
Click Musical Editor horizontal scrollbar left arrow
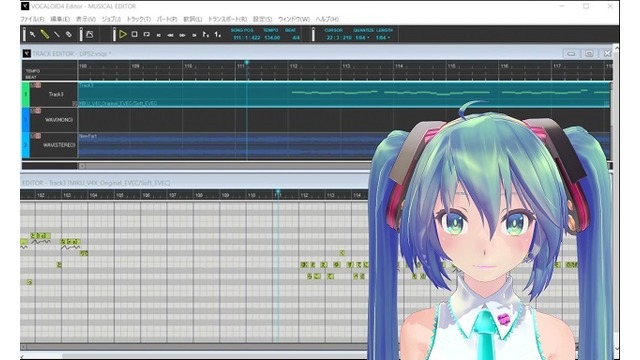(x=24, y=347)
